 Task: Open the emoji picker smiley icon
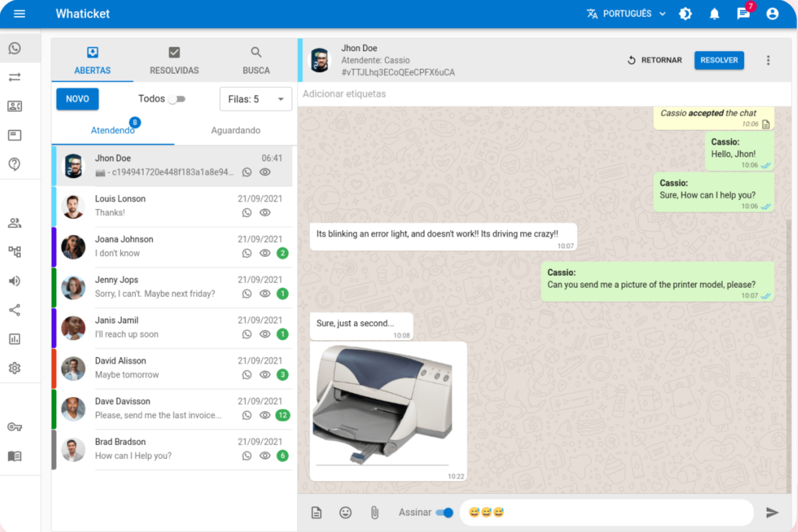pos(345,512)
